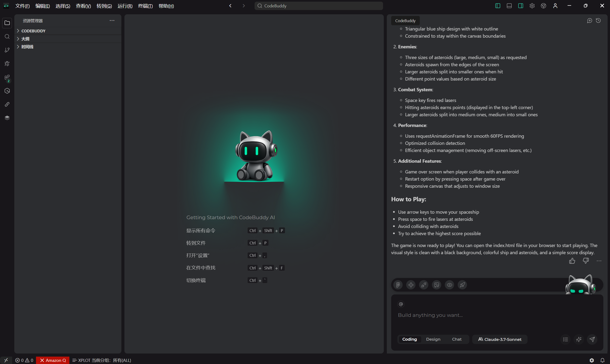The height and width of the screenshot is (364, 610).
Task: Open the chat history clock icon
Action: pos(598,20)
